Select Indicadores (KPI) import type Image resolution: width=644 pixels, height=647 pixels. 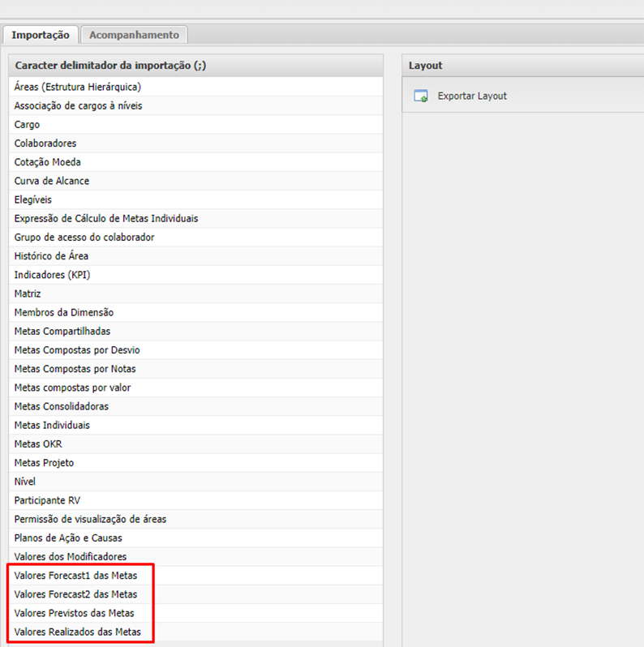click(x=52, y=275)
